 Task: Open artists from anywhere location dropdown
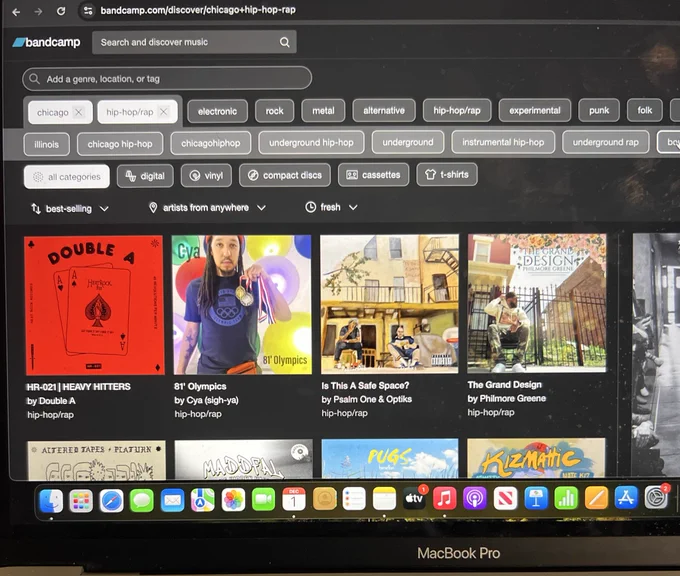coord(207,208)
